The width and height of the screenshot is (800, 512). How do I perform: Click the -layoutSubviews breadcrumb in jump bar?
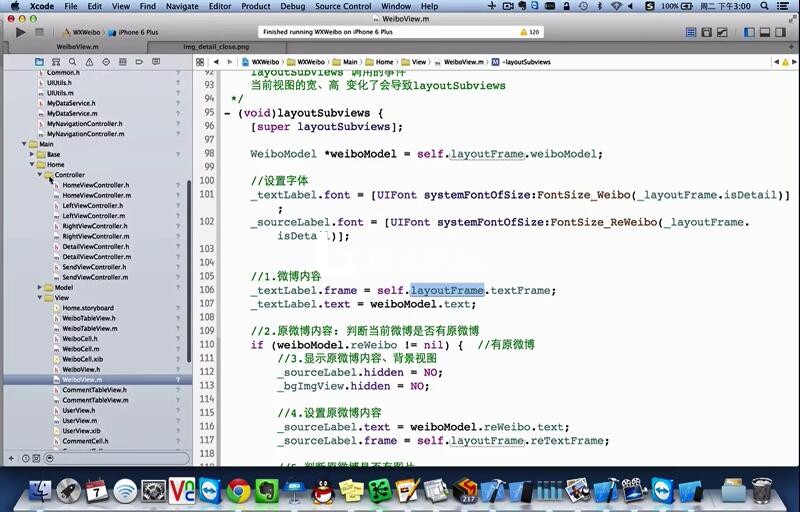(525, 61)
